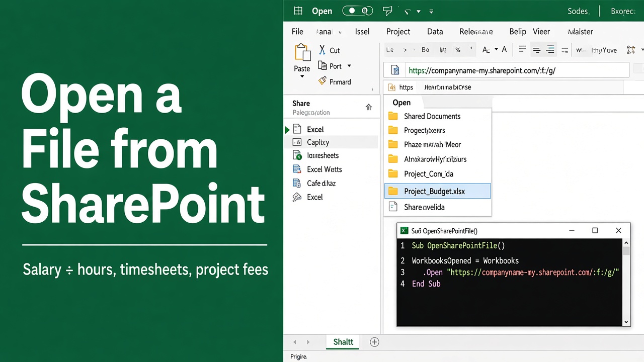Image resolution: width=644 pixels, height=362 pixels.
Task: Select Excel Watts in the Share panel
Action: [x=324, y=169]
